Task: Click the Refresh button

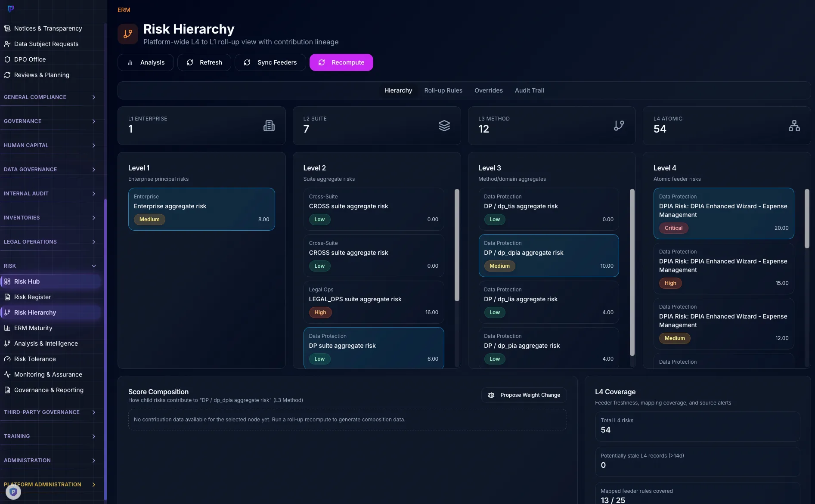Action: [204, 62]
